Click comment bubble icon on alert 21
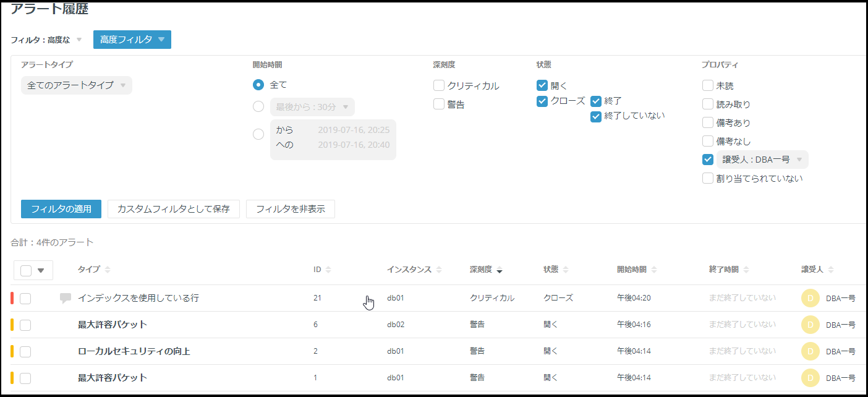The image size is (868, 397). point(66,299)
